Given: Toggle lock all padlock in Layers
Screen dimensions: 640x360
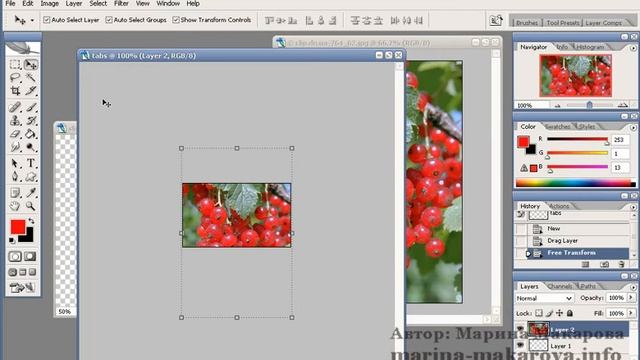Looking at the screenshot, I should click(x=569, y=313).
